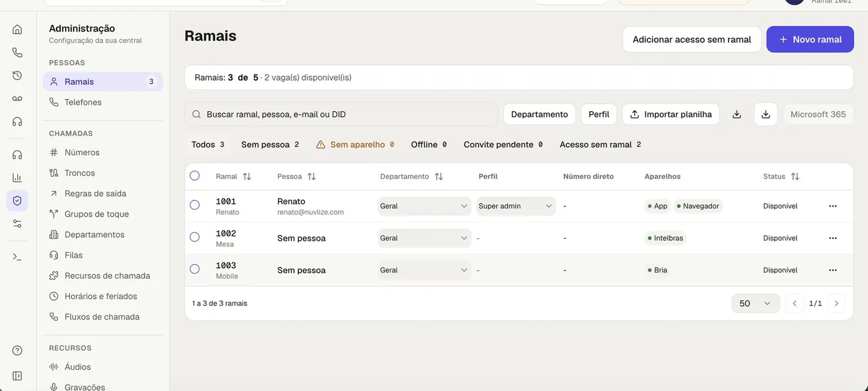Click the Novo ramal button
The width and height of the screenshot is (868, 391).
(810, 39)
